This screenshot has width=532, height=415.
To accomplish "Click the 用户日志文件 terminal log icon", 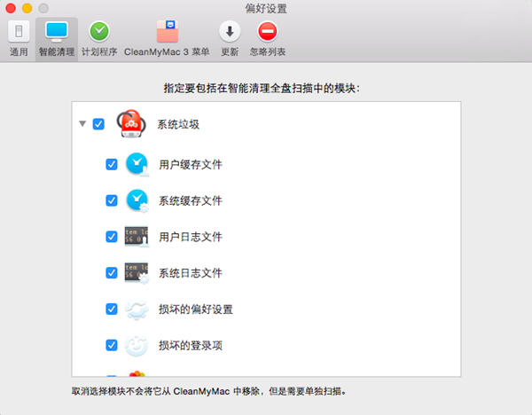I will coord(137,237).
